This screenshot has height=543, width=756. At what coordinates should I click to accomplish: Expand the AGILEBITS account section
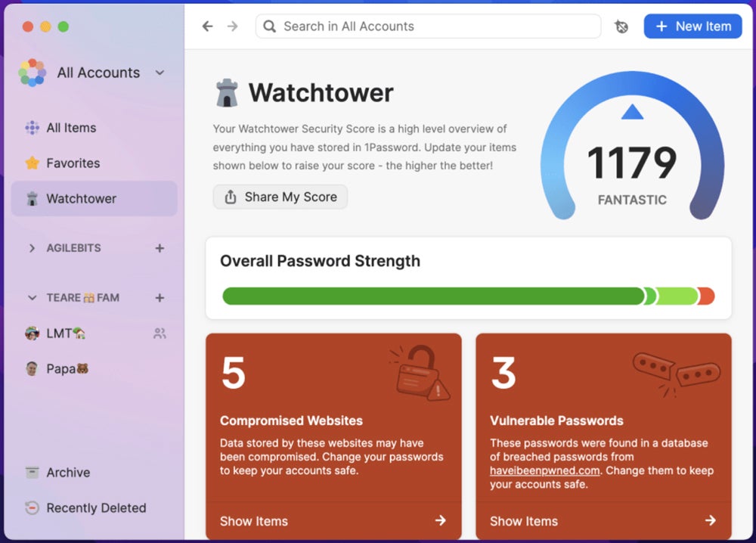[32, 248]
